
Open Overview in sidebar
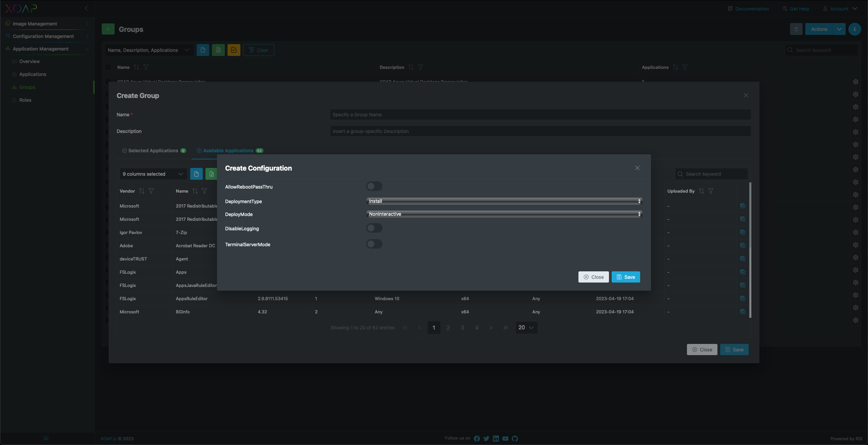29,61
